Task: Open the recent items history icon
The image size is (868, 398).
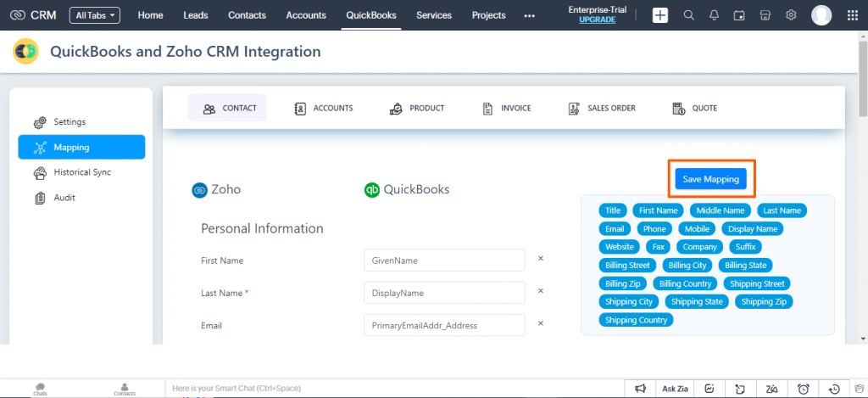Action: point(835,389)
